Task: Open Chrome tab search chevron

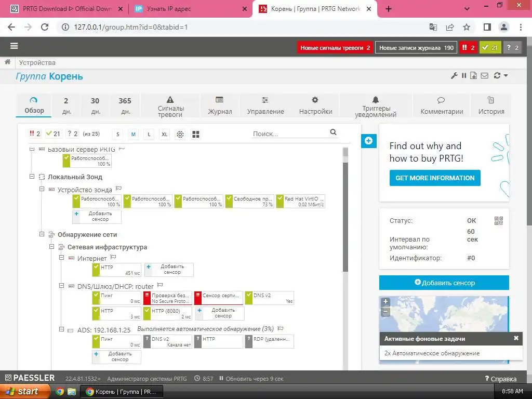Action: tap(467, 9)
